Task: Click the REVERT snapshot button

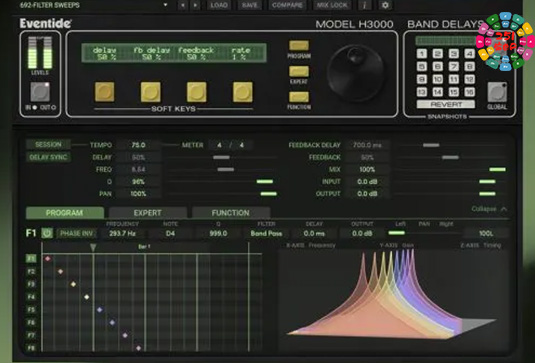Action: click(x=446, y=104)
